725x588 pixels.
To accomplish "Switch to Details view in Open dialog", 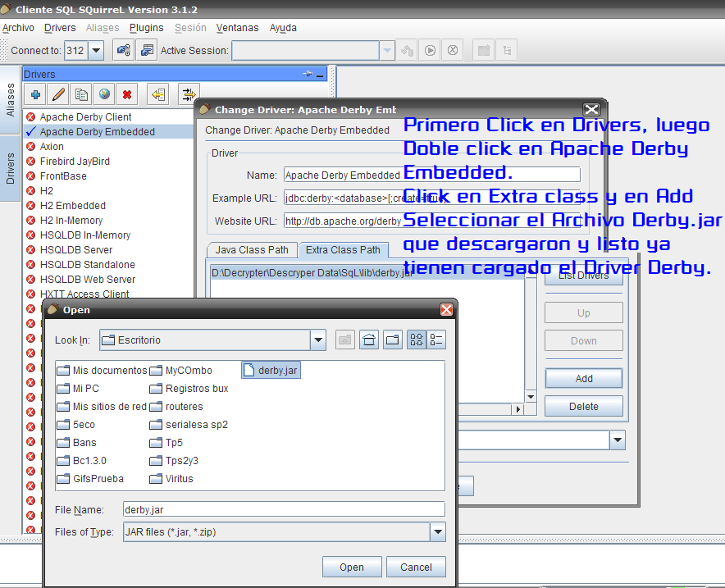I will [436, 340].
